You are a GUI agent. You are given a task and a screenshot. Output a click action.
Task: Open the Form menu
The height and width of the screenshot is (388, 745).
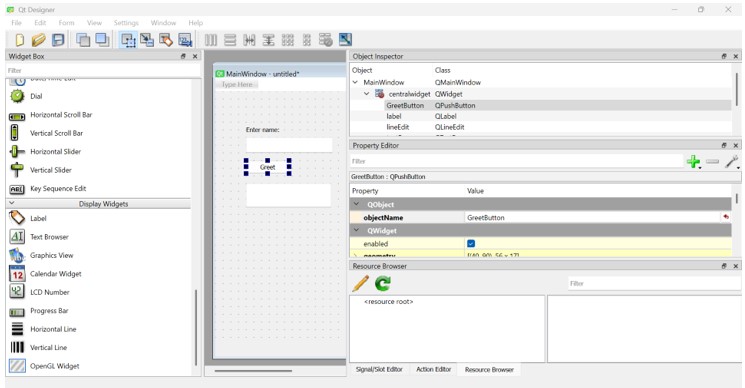pos(67,23)
